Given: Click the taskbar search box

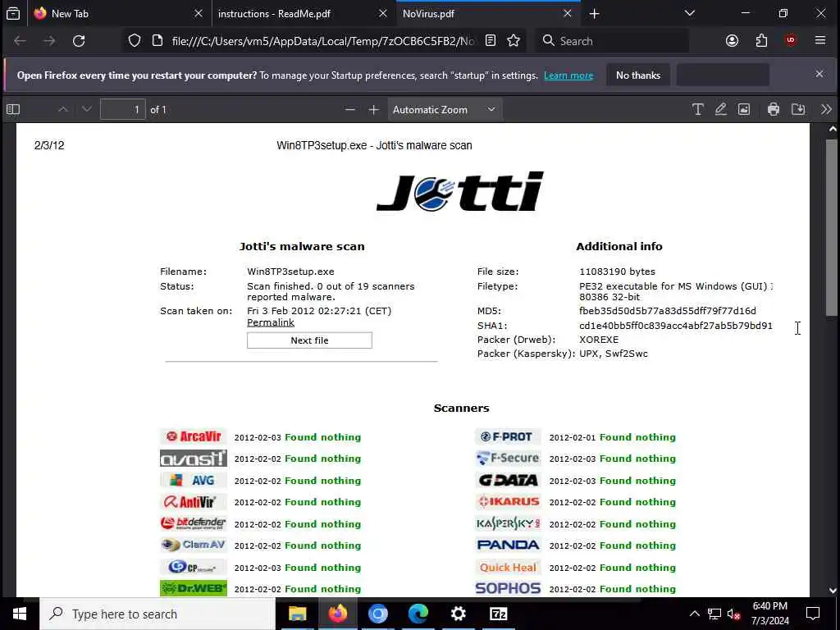Looking at the screenshot, I should tap(157, 614).
